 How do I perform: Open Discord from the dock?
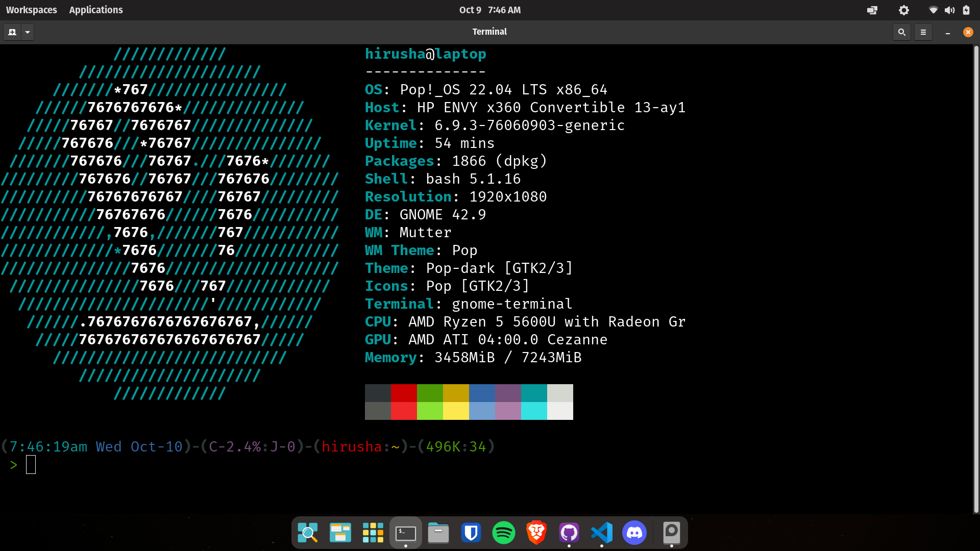pyautogui.click(x=634, y=533)
